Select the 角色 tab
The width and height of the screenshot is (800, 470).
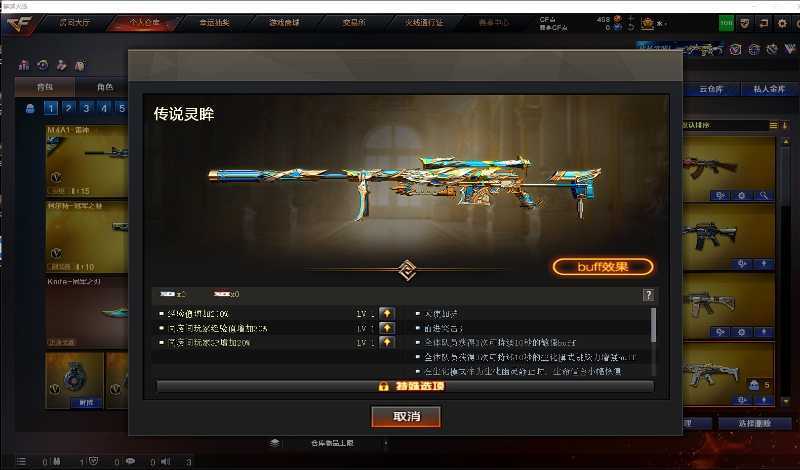coord(105,87)
